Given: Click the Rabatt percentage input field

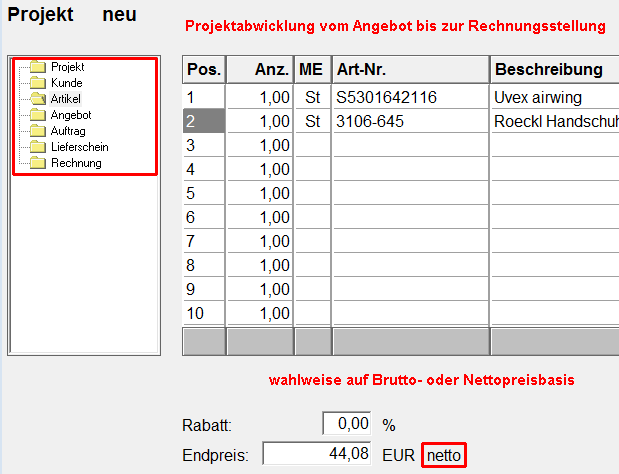Looking at the screenshot, I should (348, 424).
